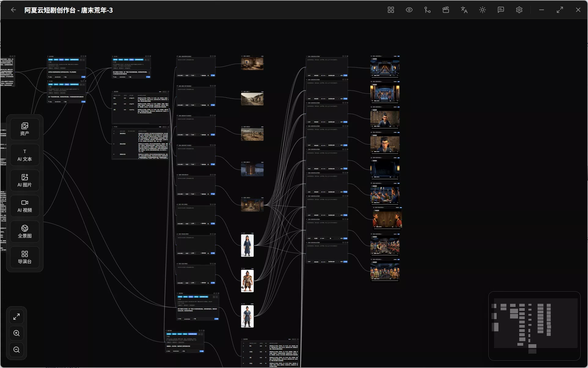Select the long blue robe character image

tap(247, 245)
